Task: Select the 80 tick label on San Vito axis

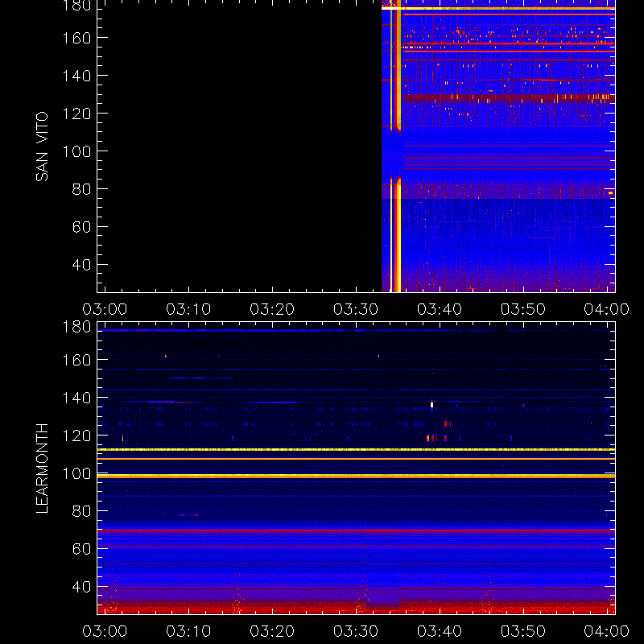Action: (x=81, y=189)
